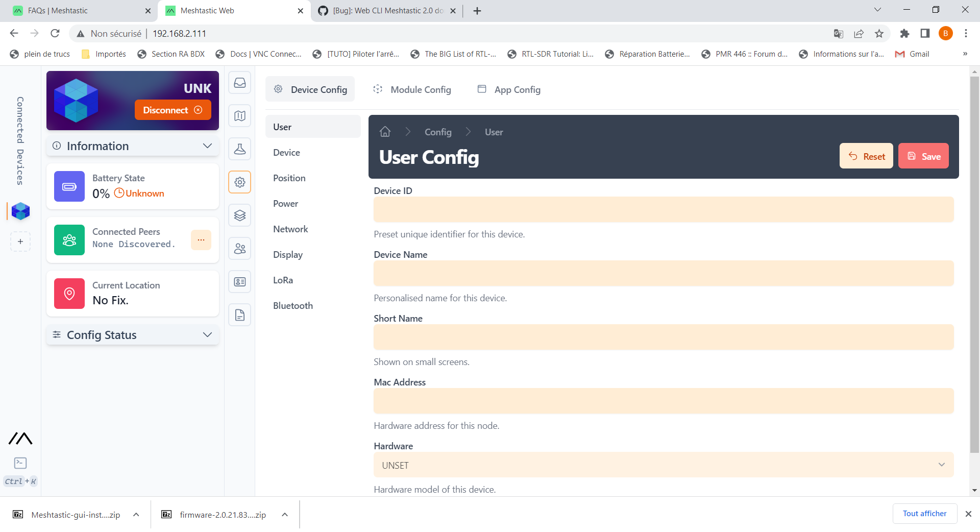Open the logs document icon

[x=240, y=315]
